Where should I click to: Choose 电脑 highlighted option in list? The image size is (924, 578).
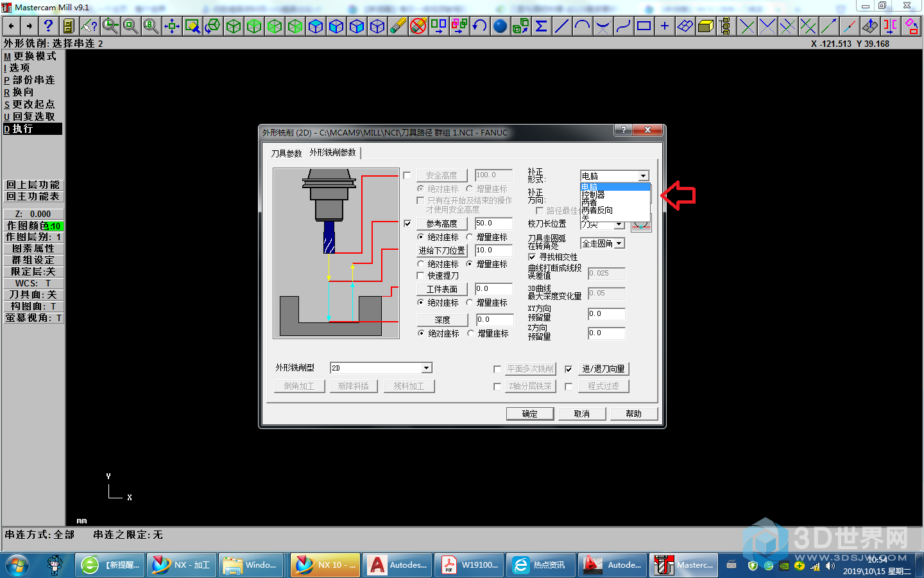(615, 187)
